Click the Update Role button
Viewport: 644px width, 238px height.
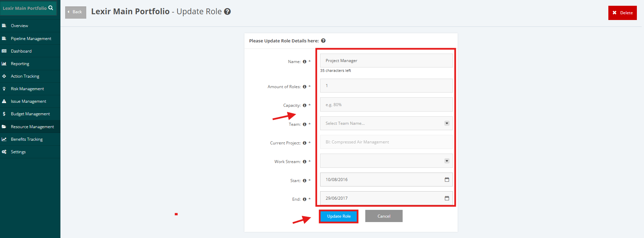click(339, 216)
